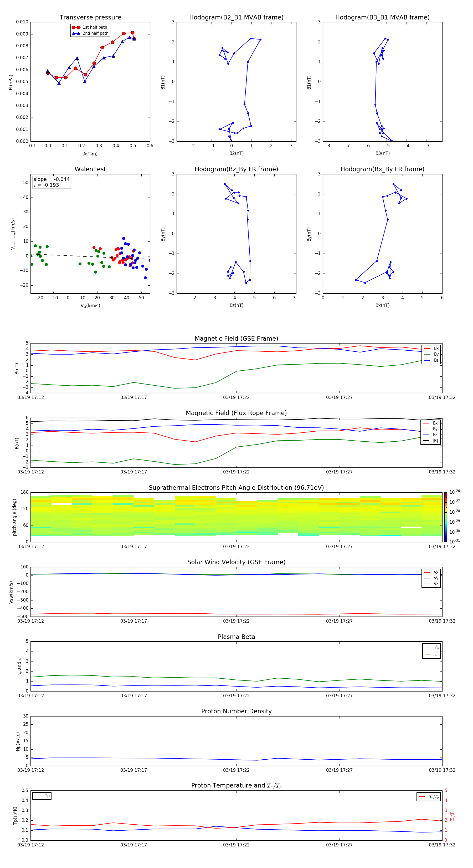Click 'VA(km/s)' axis label in WalenTest
Screen dimensions: 473x868
point(90,306)
